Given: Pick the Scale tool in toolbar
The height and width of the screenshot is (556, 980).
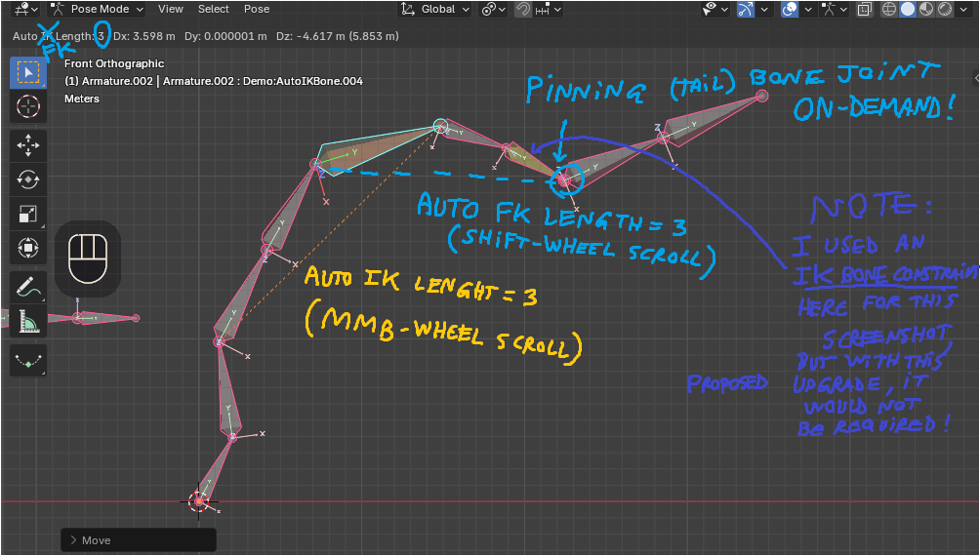Looking at the screenshot, I should point(28,215).
